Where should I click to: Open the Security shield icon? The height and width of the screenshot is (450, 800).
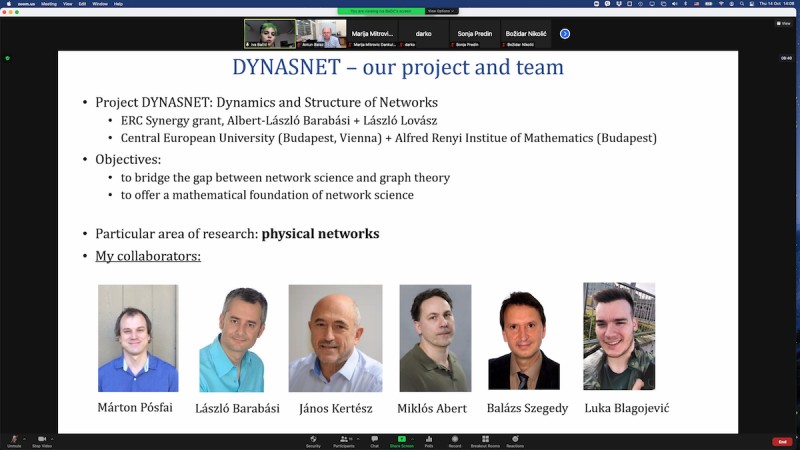313,440
